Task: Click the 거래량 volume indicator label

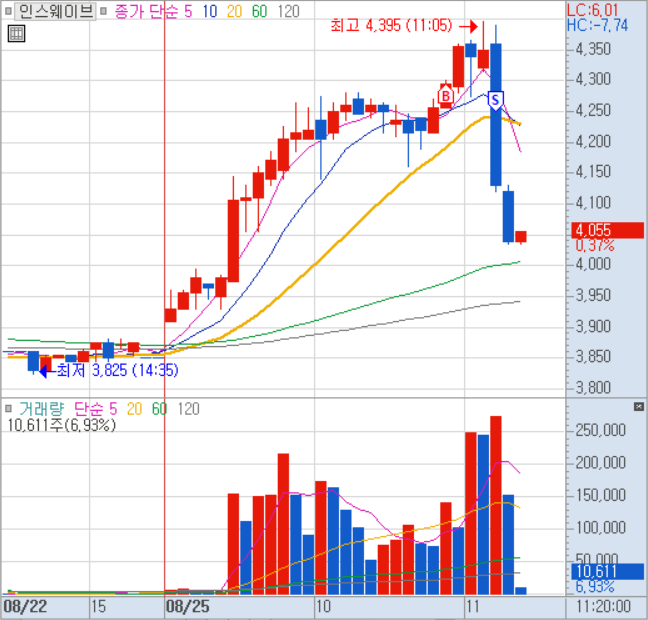Action: click(x=40, y=408)
